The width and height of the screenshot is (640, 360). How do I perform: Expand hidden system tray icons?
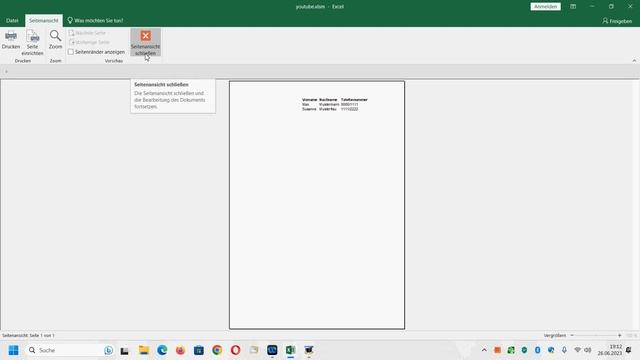coord(484,350)
